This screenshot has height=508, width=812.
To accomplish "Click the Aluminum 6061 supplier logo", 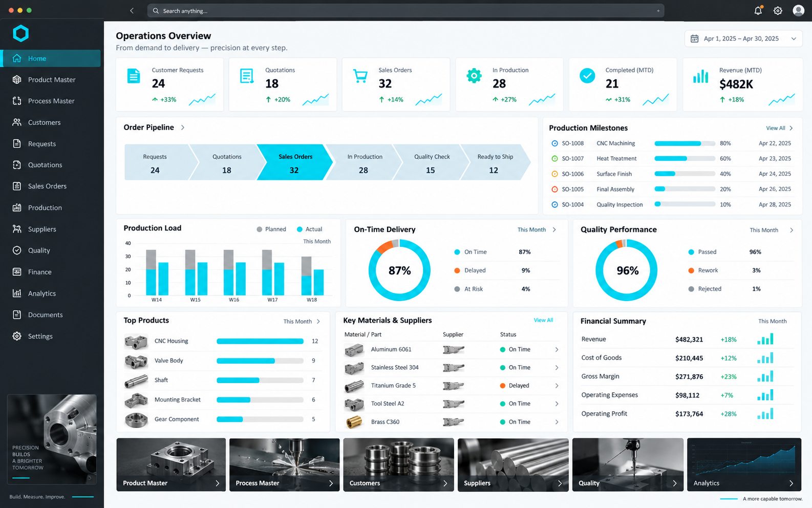I will tap(454, 350).
